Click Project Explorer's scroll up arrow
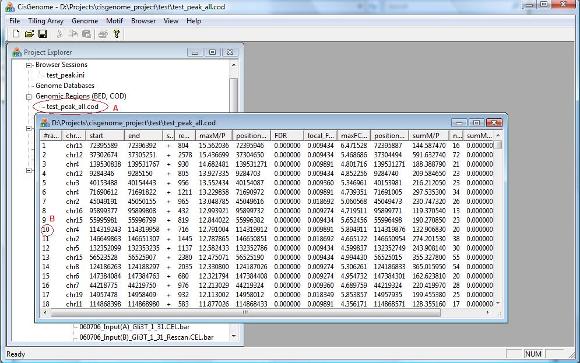The height and width of the screenshot is (363, 580). [x=233, y=65]
